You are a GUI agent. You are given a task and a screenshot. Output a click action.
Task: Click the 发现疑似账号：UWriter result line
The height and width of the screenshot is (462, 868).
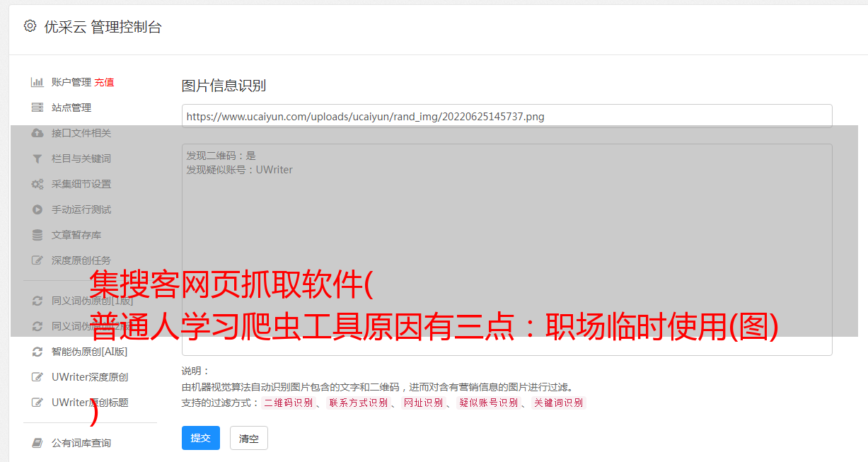click(x=240, y=170)
